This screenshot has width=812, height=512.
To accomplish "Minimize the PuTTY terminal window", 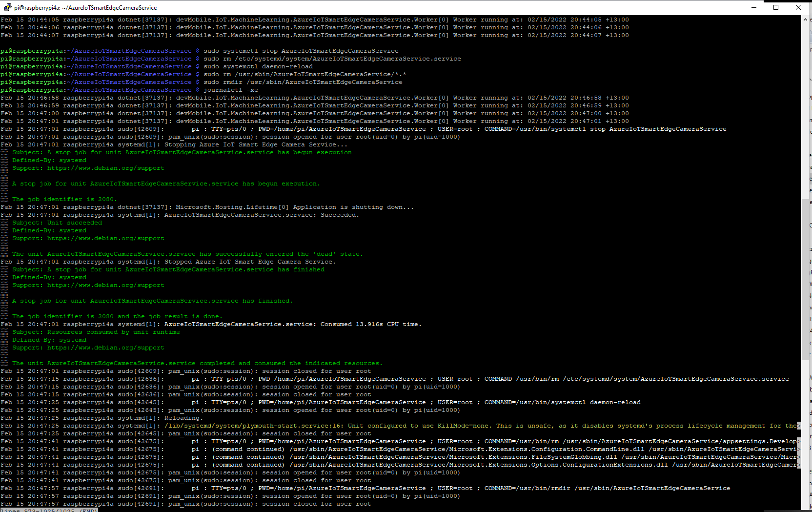I will [753, 7].
